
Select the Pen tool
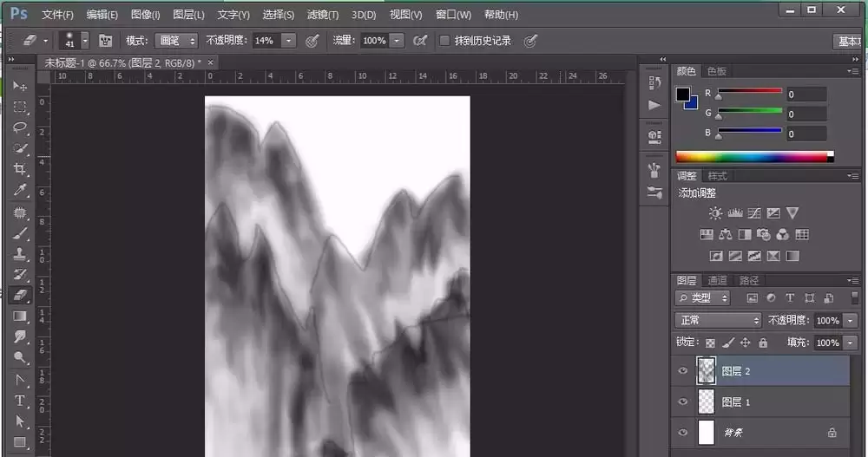20,380
